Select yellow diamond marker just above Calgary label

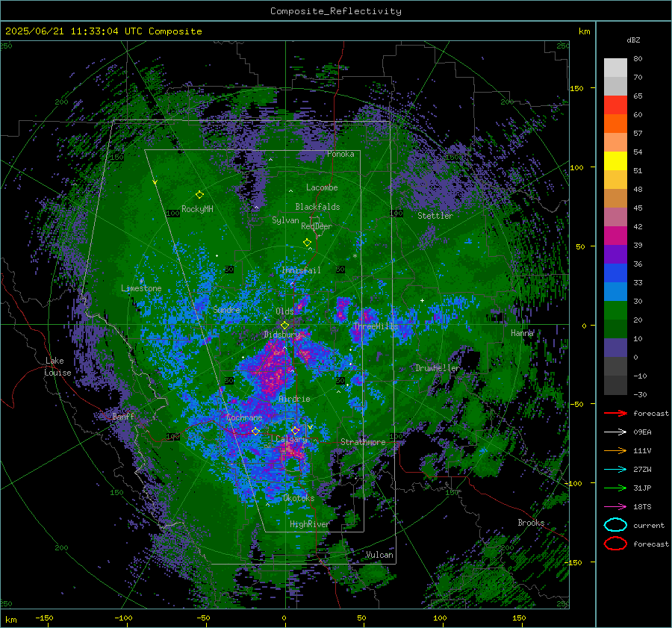(x=295, y=430)
